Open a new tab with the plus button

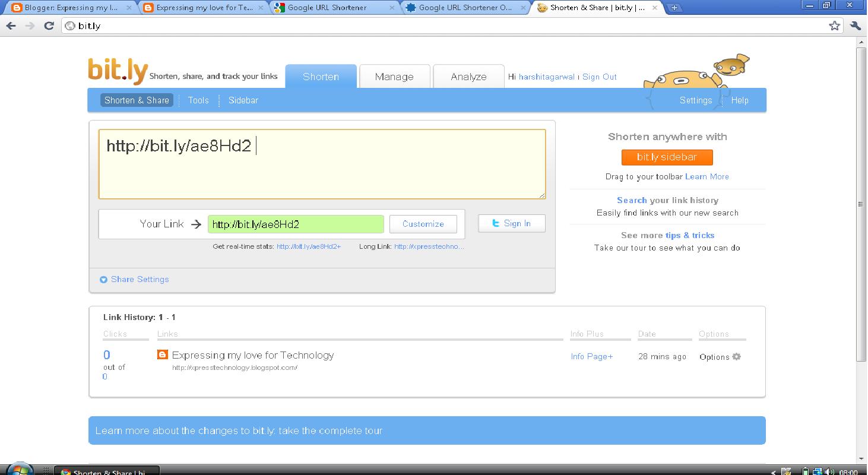(x=674, y=8)
